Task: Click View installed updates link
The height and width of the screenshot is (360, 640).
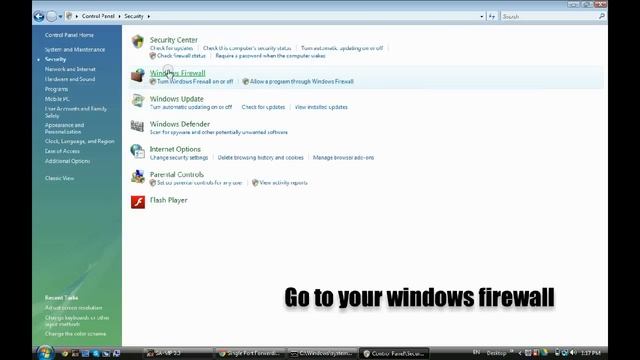Action: (321, 107)
